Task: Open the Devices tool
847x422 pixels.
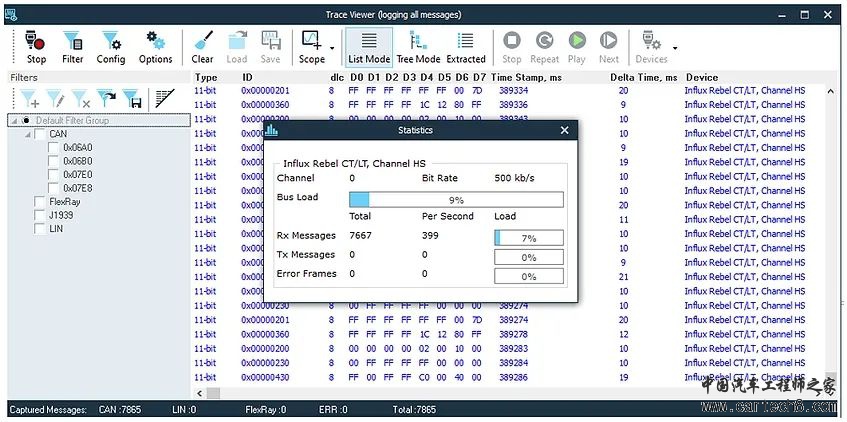Action: [651, 48]
